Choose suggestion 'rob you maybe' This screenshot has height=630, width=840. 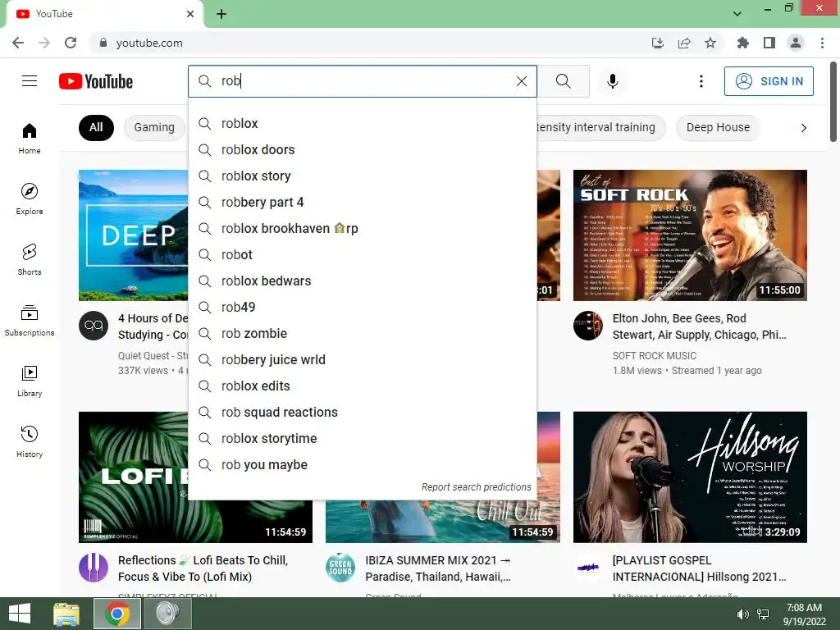[x=362, y=465]
